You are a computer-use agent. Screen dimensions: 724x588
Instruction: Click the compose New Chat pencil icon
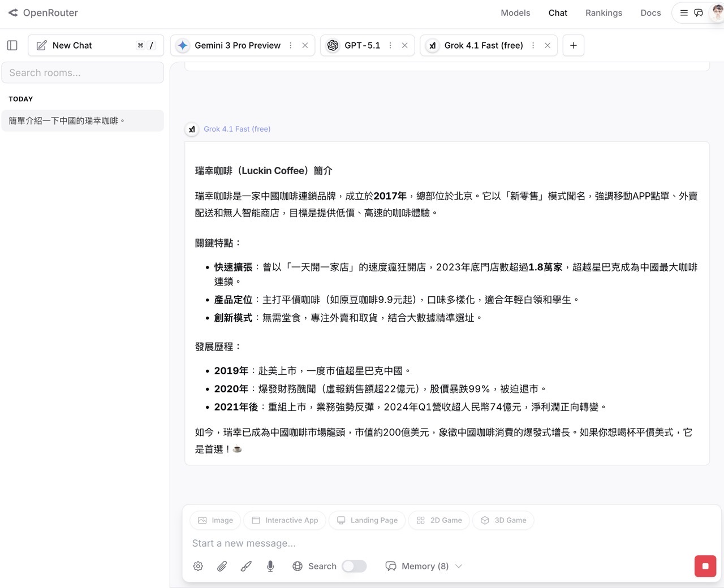41,45
